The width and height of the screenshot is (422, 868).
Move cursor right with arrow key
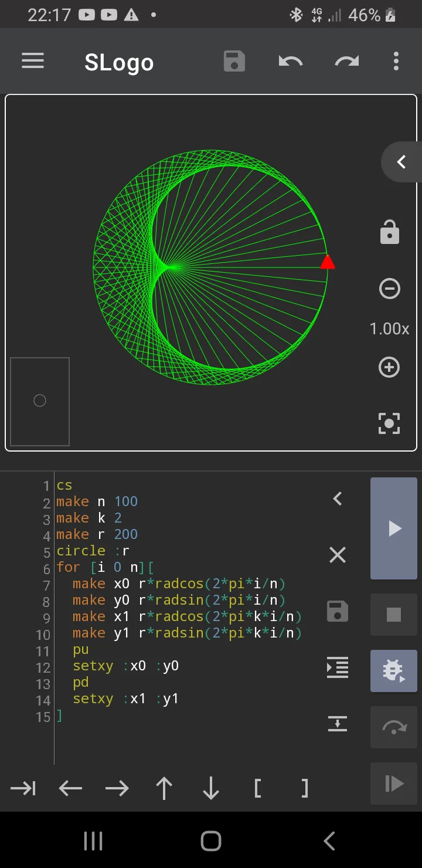pos(117,789)
